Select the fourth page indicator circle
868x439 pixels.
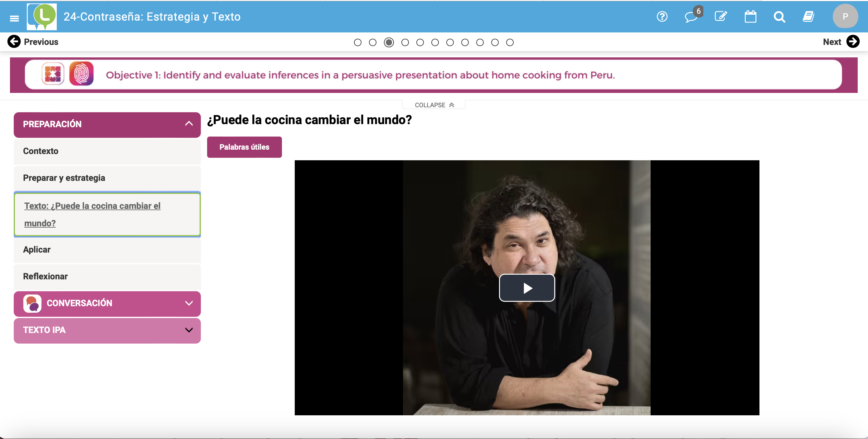[405, 42]
